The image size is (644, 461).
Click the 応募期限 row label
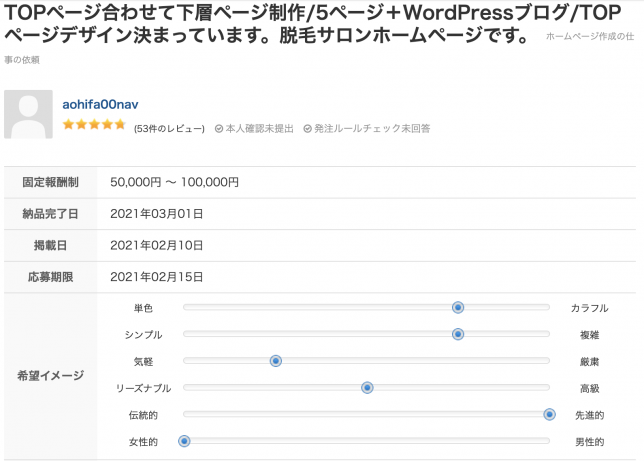coord(51,277)
